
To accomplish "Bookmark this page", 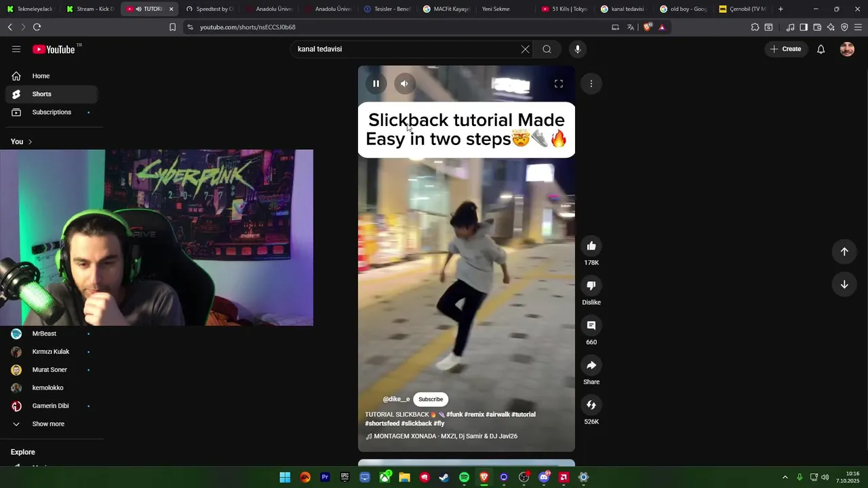I will click(172, 27).
